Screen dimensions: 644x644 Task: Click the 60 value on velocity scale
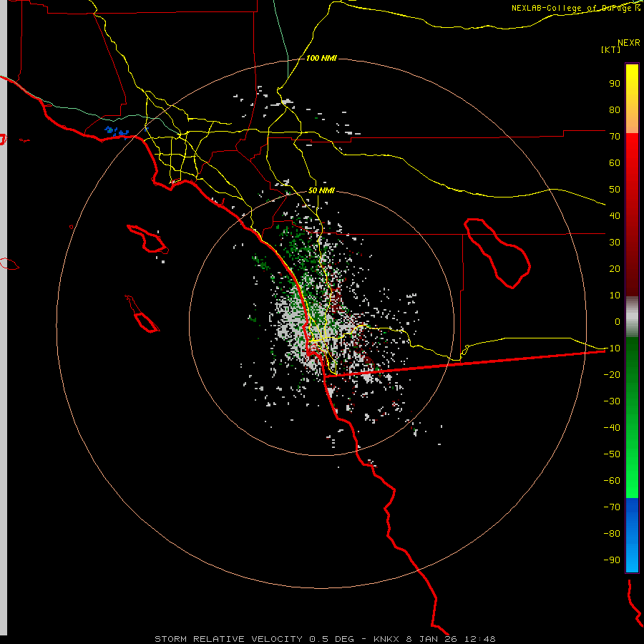click(615, 163)
